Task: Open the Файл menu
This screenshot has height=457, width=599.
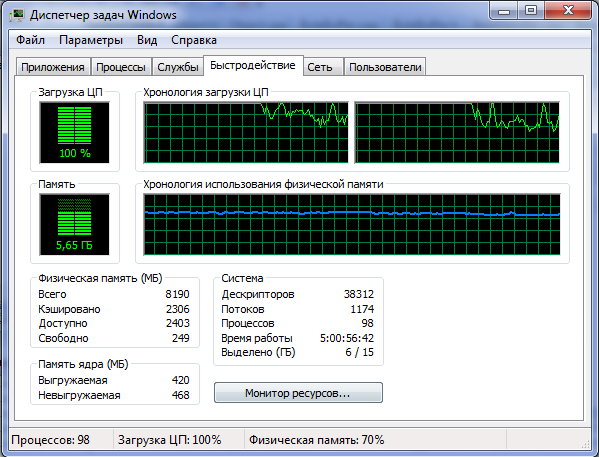Action: [x=30, y=40]
